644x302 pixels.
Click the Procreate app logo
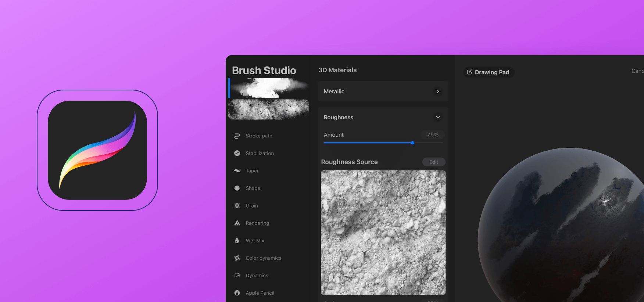point(97,150)
